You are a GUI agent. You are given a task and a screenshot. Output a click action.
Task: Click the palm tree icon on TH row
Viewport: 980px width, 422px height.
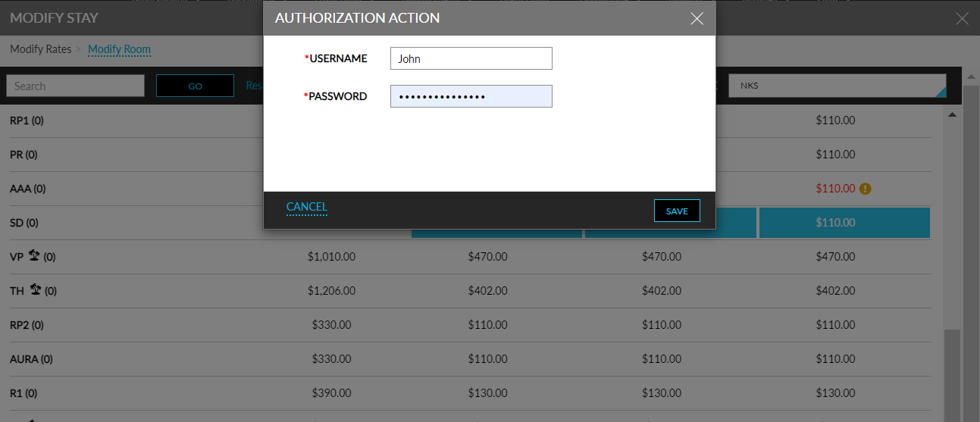coord(34,290)
